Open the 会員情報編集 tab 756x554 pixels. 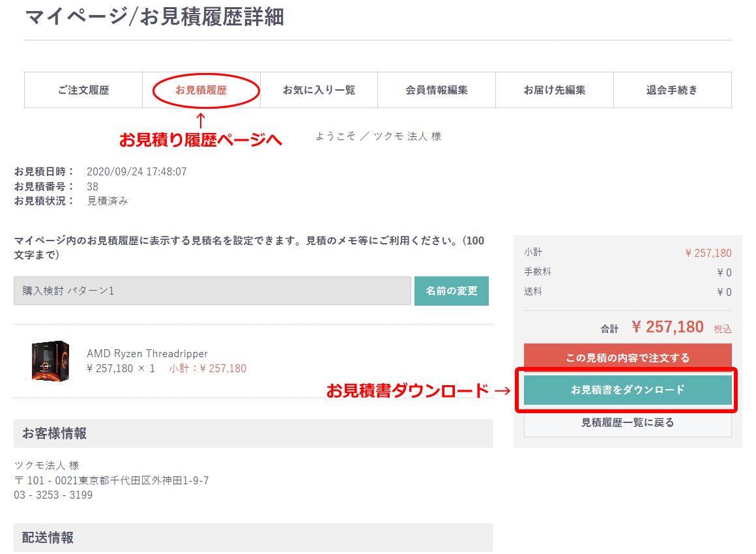click(x=436, y=89)
